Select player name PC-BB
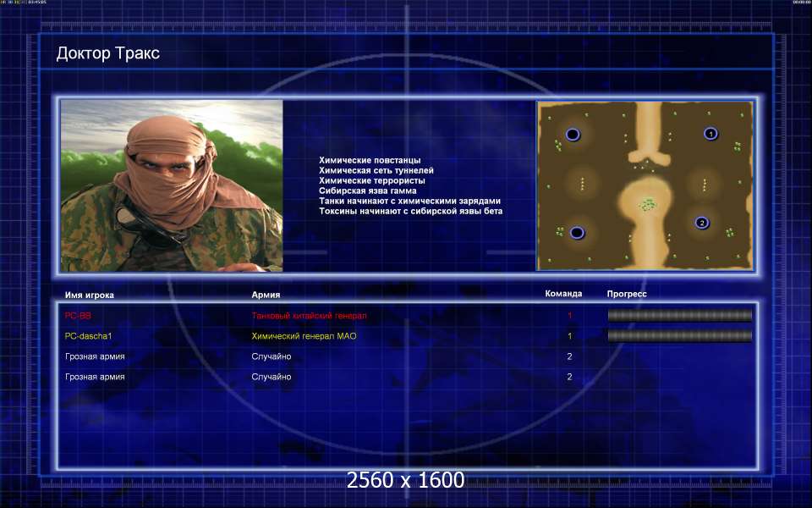This screenshot has height=508, width=812. (78, 316)
